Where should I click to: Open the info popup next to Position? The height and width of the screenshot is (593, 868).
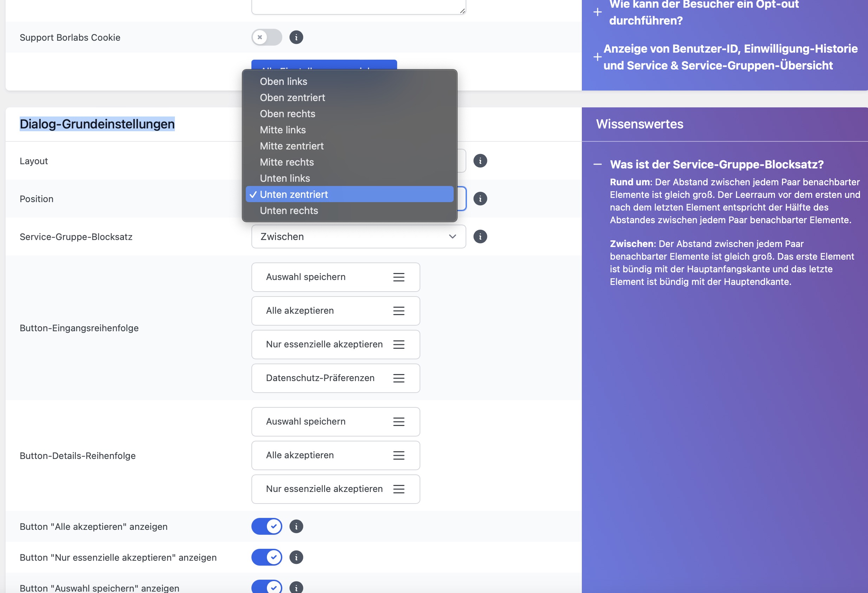pyautogui.click(x=480, y=199)
